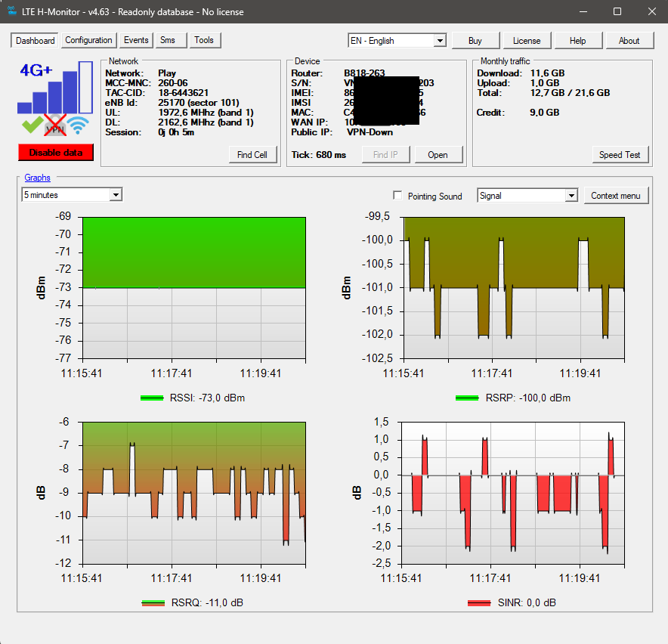Expand the 5 minutes time range dropdown
Image resolution: width=668 pixels, height=644 pixels.
(72, 195)
